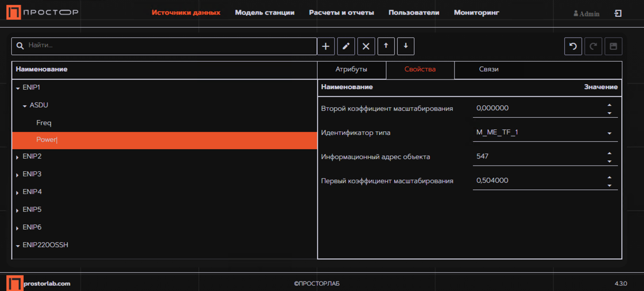The height and width of the screenshot is (291, 644).
Task: Increase the Информационный адрес объекта value
Action: tap(609, 153)
